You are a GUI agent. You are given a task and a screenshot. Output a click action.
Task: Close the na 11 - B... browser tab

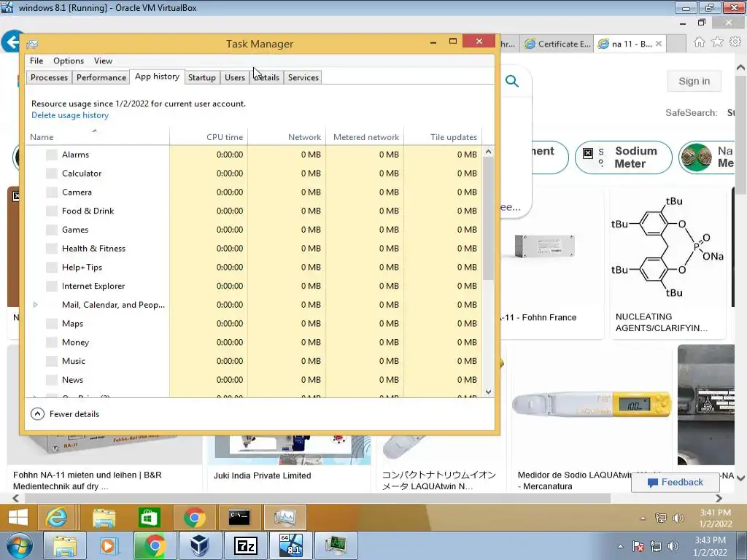click(x=659, y=44)
